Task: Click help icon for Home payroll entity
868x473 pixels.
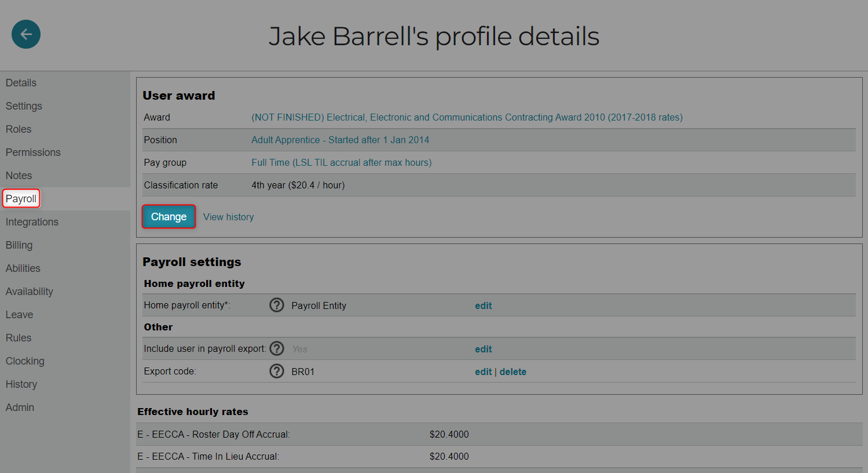Action: [x=277, y=305]
